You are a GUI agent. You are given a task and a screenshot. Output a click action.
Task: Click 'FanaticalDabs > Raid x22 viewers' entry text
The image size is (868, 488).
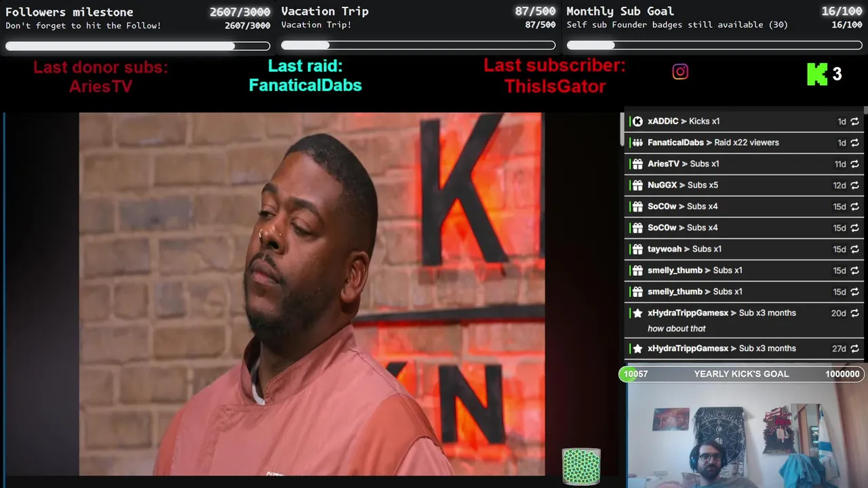pos(713,142)
